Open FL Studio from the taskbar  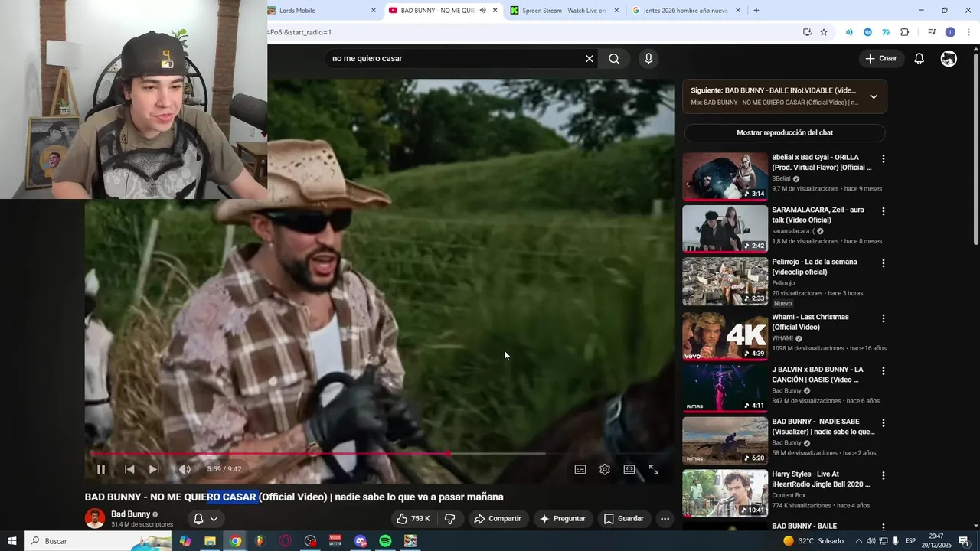[260, 541]
